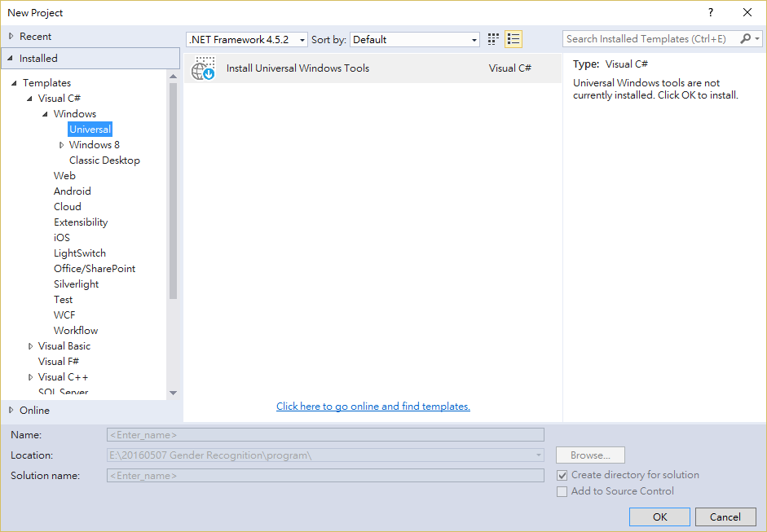The height and width of the screenshot is (532, 767).
Task: Open search options dropdown arrow
Action: pyautogui.click(x=757, y=38)
